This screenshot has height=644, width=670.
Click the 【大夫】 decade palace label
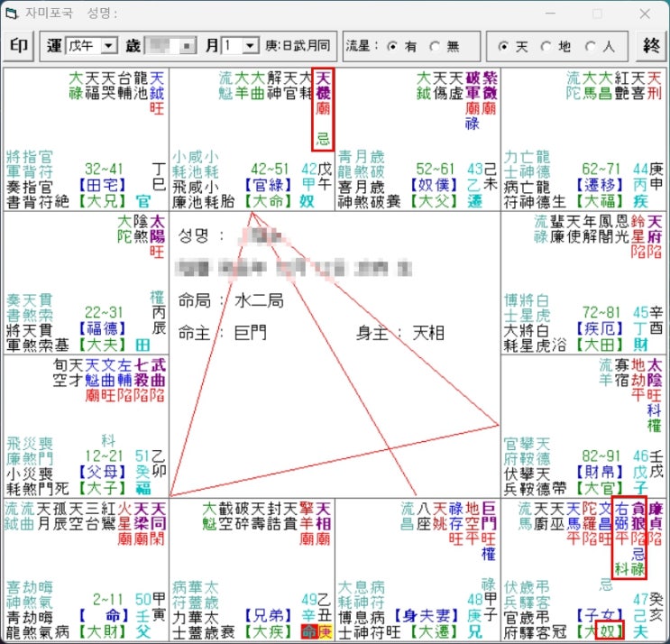coord(102,344)
